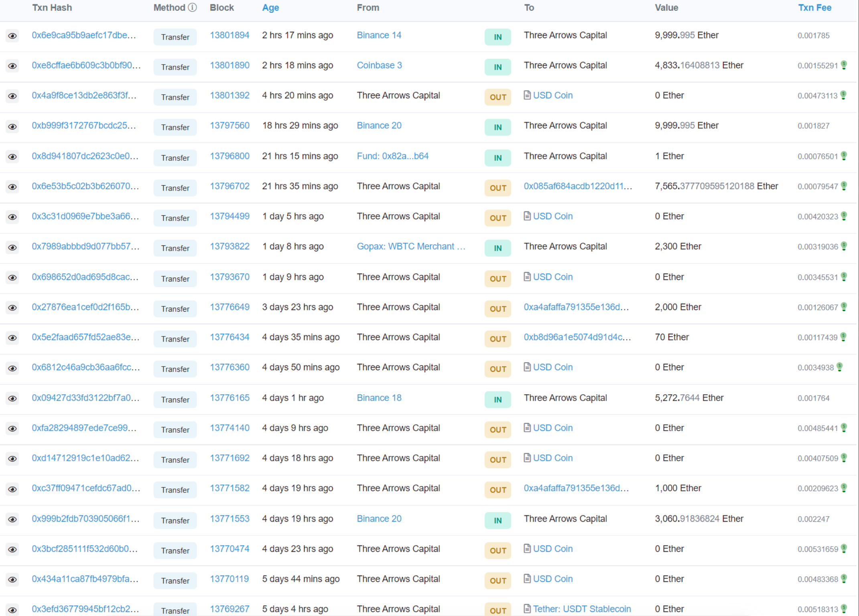
Task: Click the eye icon for transaction 0xe8cffae6b609c3b0bf90
Action: (x=12, y=66)
